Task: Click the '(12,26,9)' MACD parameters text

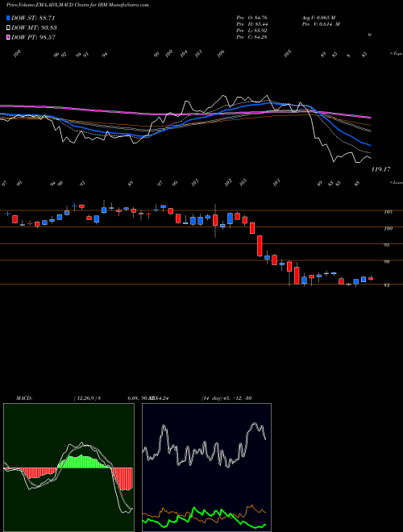Action: [85, 398]
